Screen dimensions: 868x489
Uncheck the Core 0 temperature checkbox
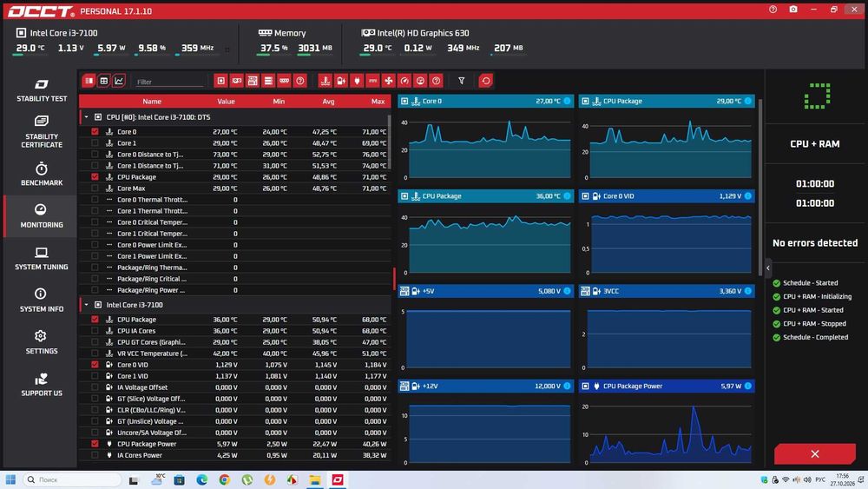pos(95,132)
